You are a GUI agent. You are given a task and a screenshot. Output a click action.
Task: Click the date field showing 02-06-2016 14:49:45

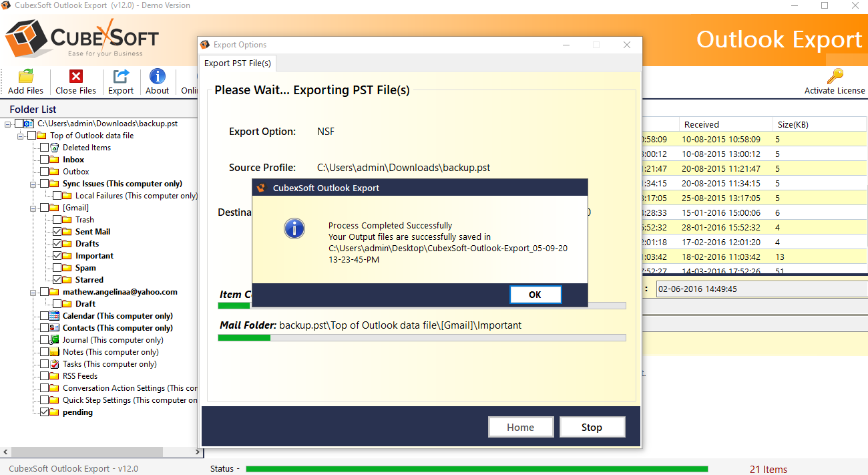(x=762, y=289)
